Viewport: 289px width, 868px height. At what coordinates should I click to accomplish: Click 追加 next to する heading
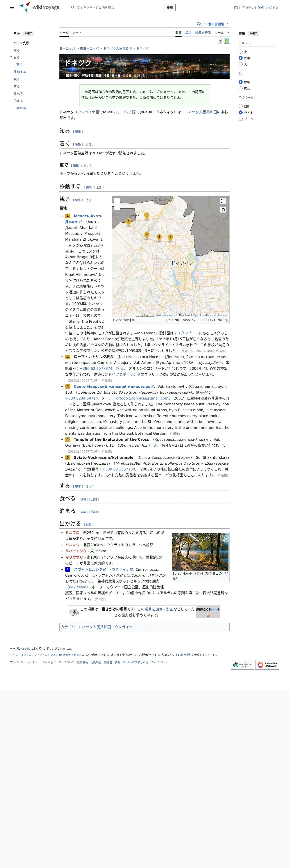(x=88, y=487)
